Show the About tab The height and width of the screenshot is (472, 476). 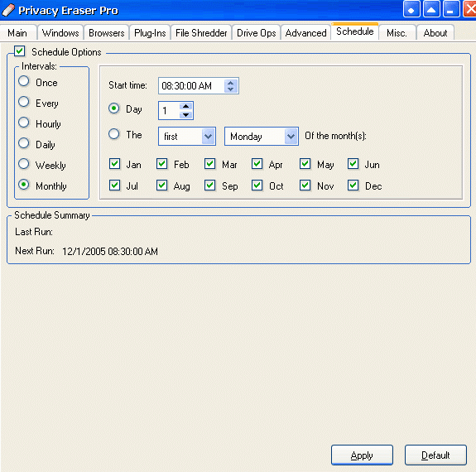pos(435,33)
